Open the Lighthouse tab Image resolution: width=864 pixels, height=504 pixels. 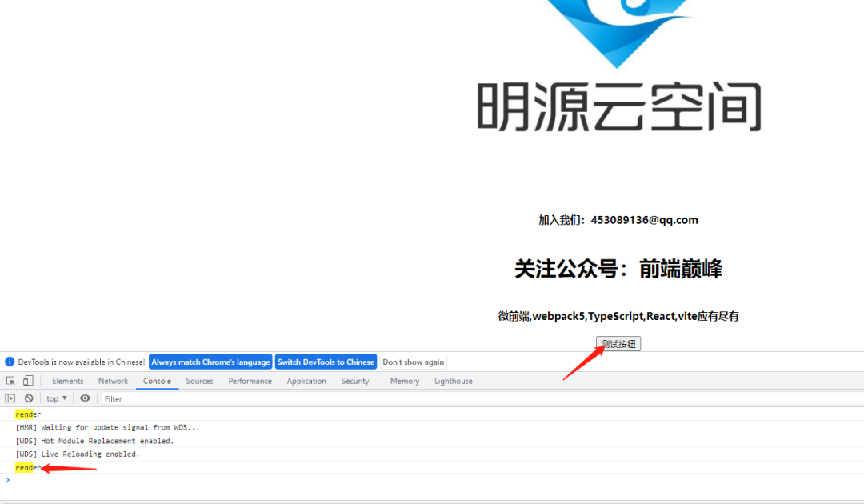coord(454,381)
